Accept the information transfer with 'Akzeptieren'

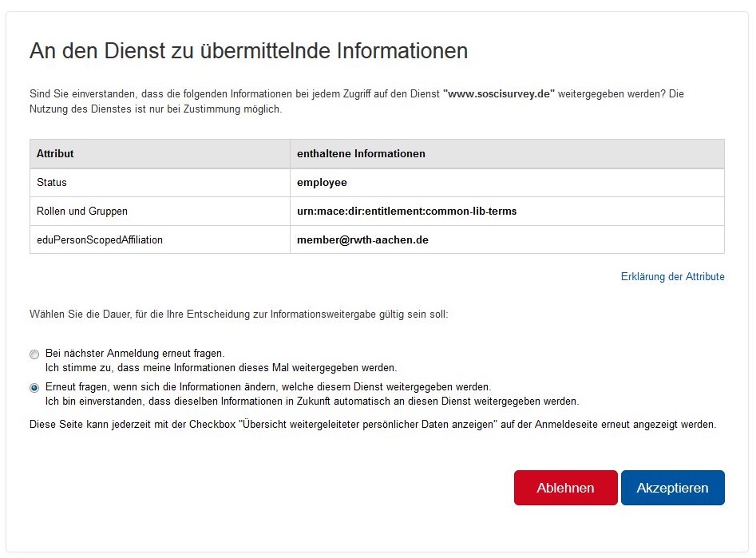coord(673,488)
